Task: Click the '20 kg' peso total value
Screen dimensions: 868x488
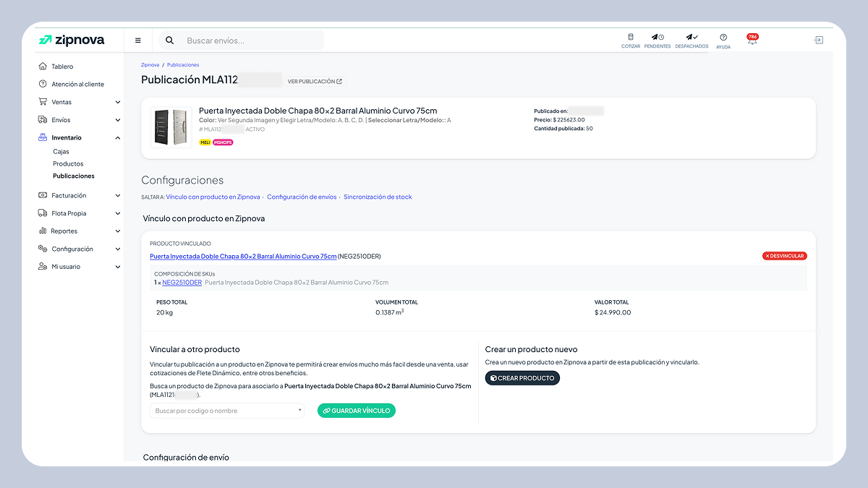Action: coord(164,313)
